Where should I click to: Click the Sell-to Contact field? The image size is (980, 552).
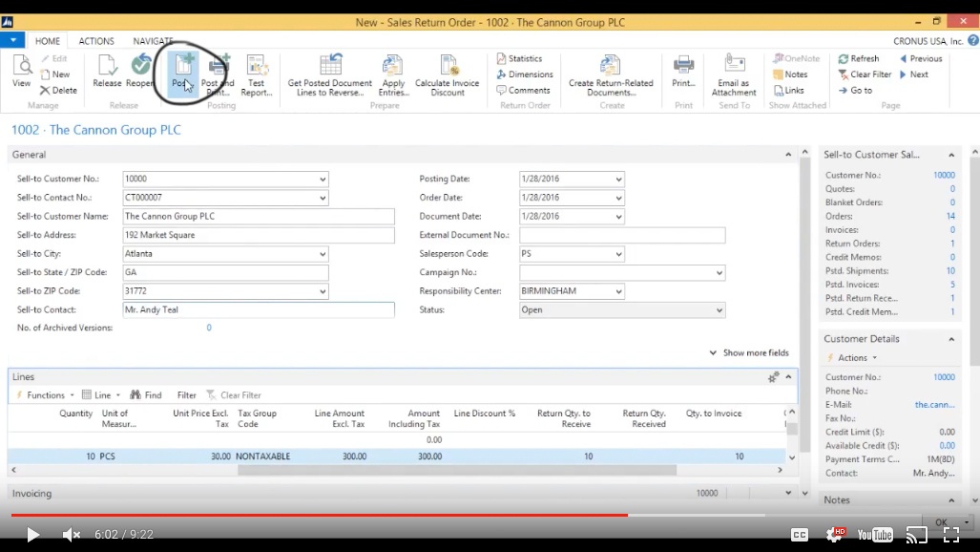259,309
